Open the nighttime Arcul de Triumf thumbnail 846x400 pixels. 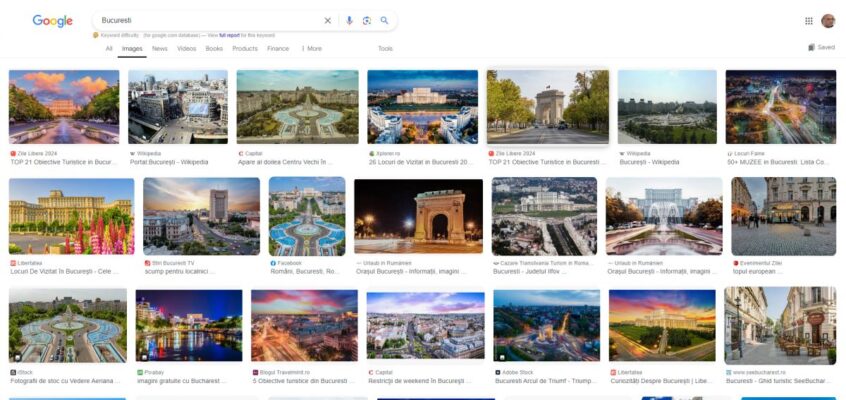418,216
